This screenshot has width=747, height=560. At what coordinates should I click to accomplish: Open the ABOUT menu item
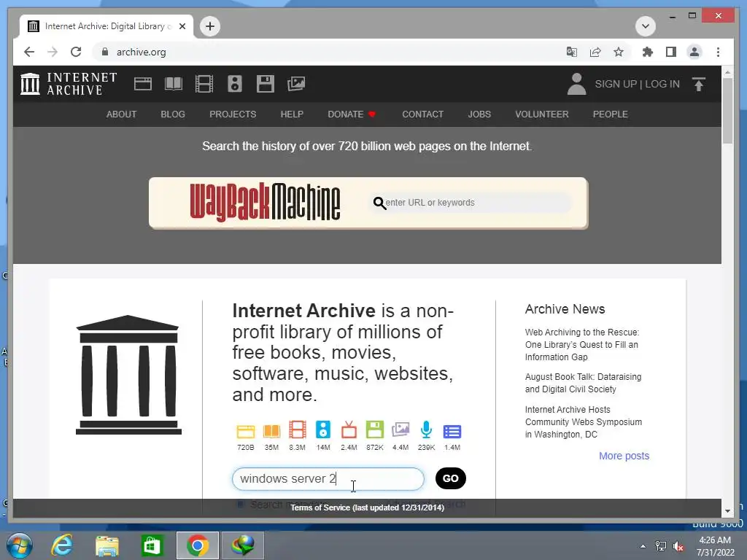(x=122, y=114)
